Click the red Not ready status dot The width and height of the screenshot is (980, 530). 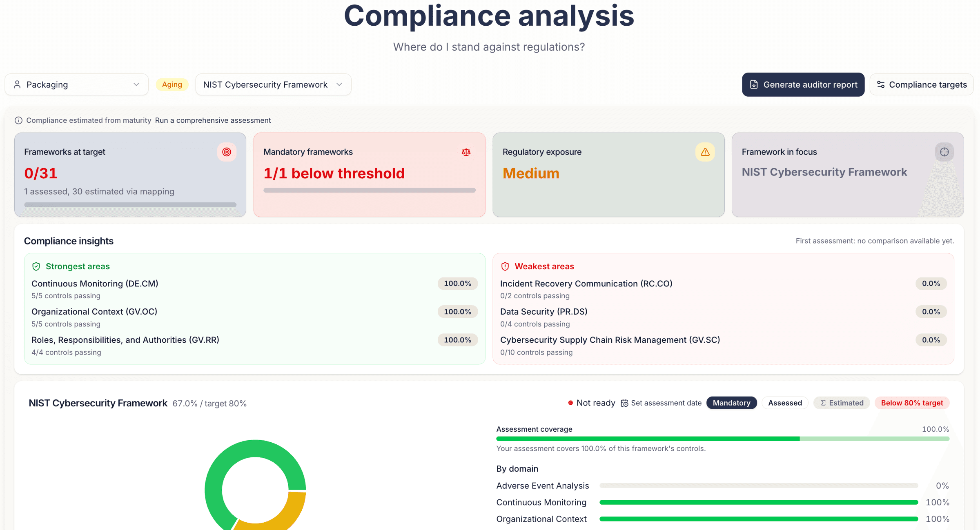[x=570, y=403]
